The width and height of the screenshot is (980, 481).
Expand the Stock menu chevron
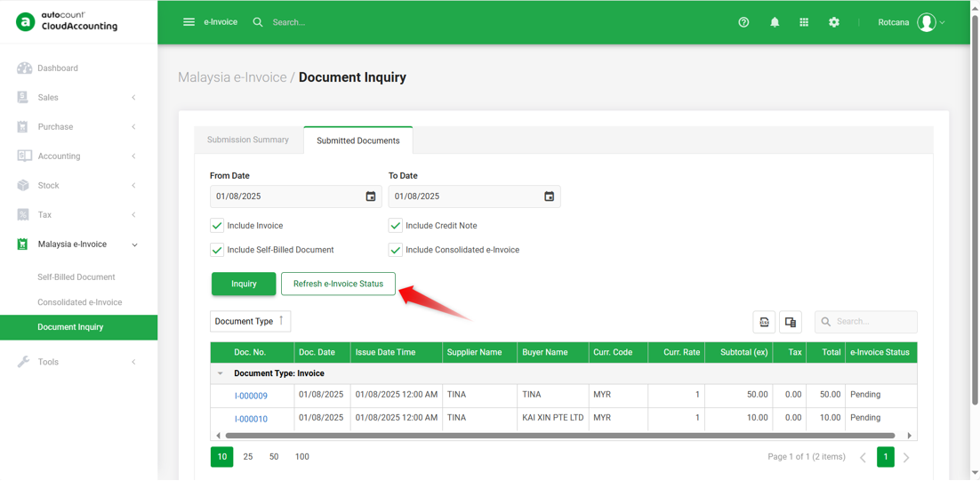tap(133, 186)
